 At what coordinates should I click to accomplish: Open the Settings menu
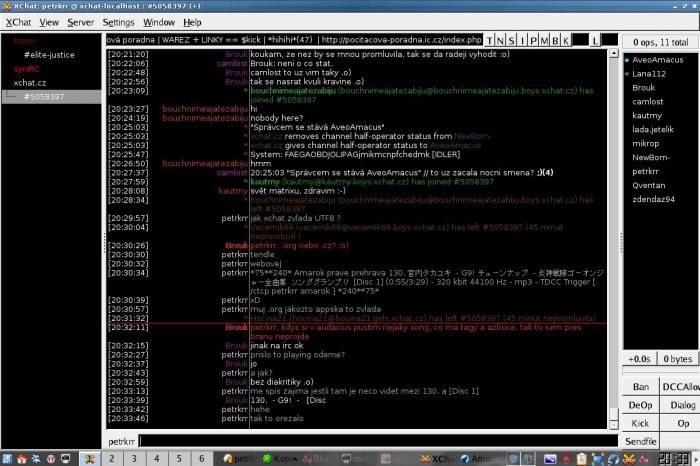pos(118,22)
